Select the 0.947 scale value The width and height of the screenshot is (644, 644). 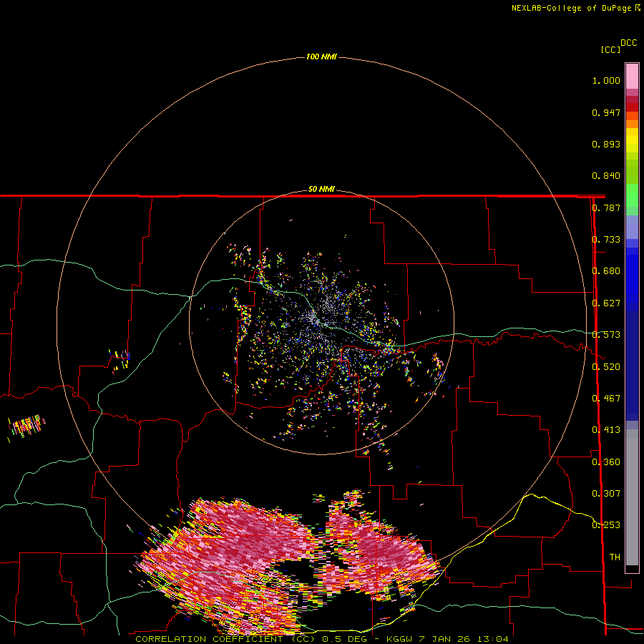pyautogui.click(x=606, y=112)
